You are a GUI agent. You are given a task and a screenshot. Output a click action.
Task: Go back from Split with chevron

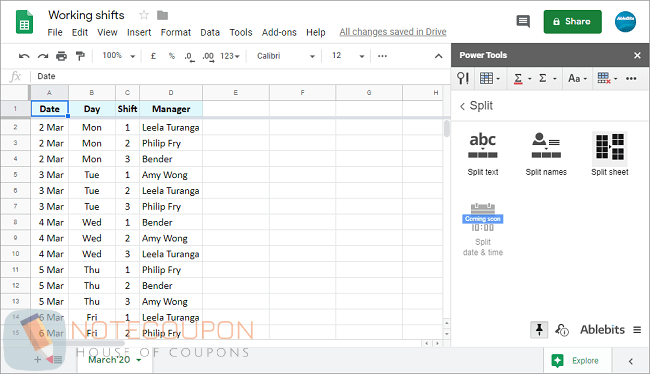(x=462, y=106)
